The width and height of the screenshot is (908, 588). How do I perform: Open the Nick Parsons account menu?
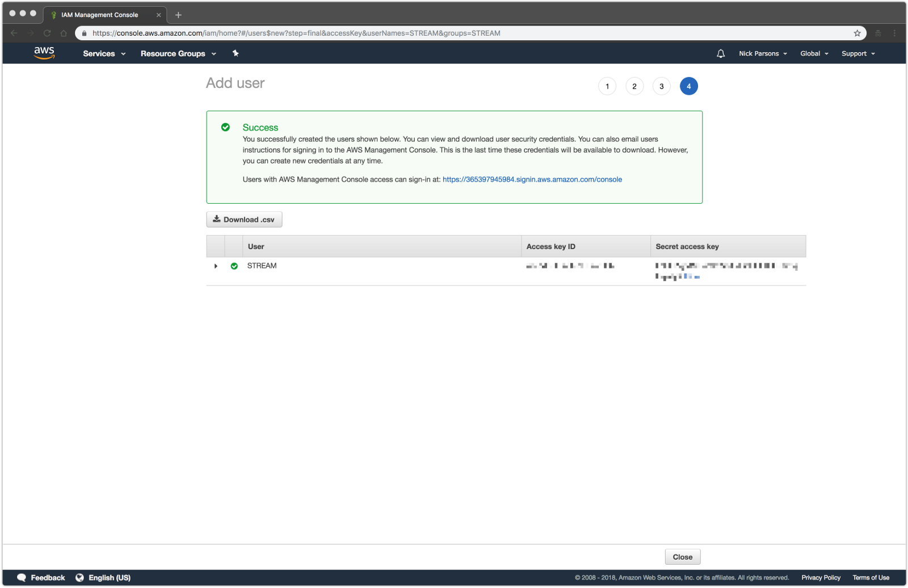[x=763, y=53]
